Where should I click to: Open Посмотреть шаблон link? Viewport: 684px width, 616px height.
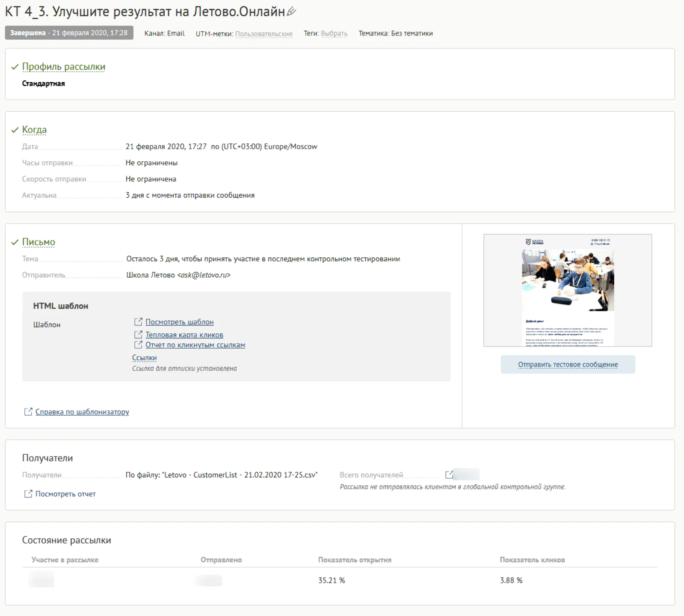pyautogui.click(x=180, y=322)
